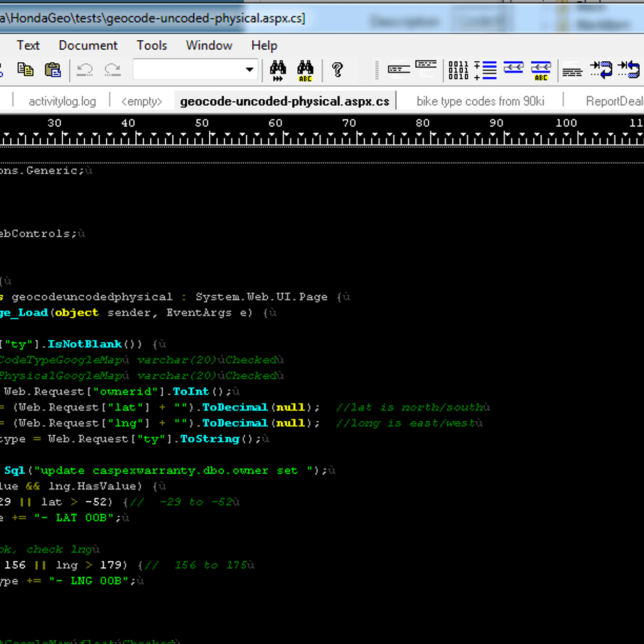Screen dimensions: 644x644
Task: Click inside the toolbar search text field
Action: coord(188,70)
